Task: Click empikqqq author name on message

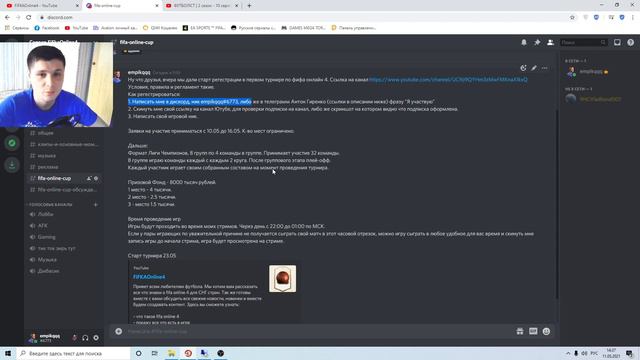Action: click(139, 72)
